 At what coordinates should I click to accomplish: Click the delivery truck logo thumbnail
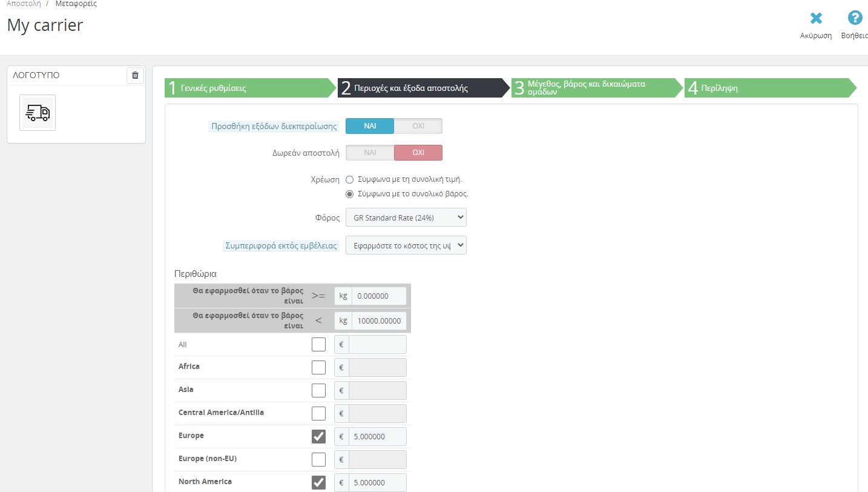coord(38,113)
